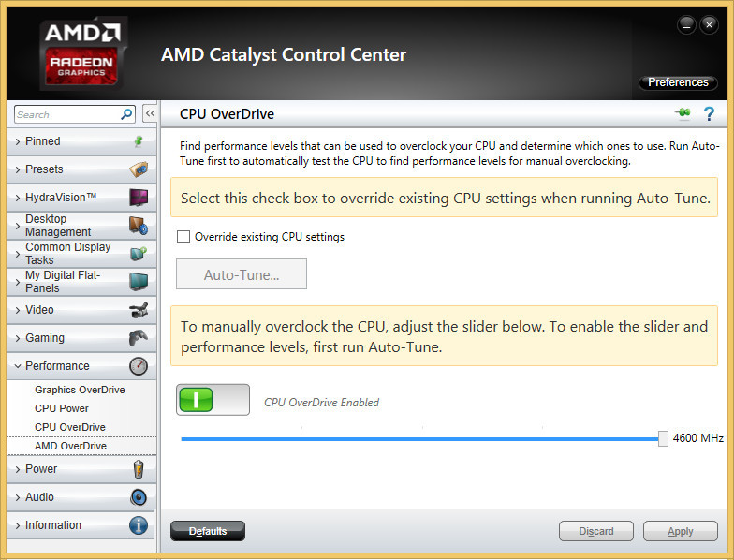
Task: Expand the Pinned section
Action: 43,141
